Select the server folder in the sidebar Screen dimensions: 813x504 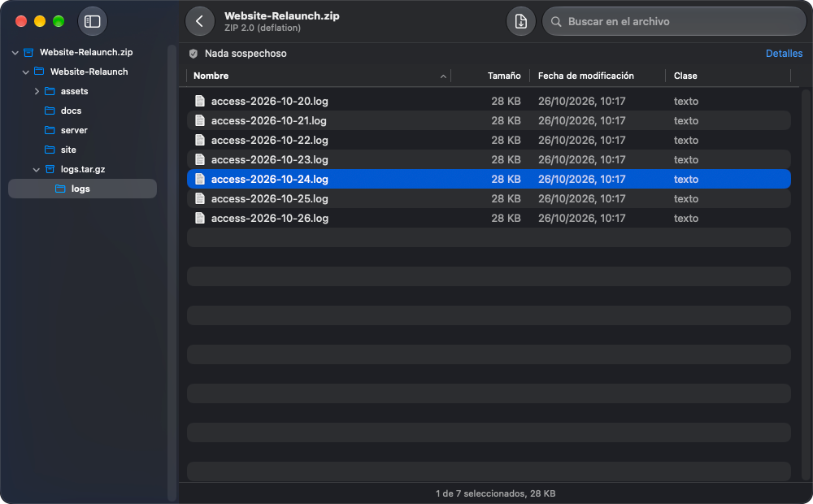click(82, 130)
